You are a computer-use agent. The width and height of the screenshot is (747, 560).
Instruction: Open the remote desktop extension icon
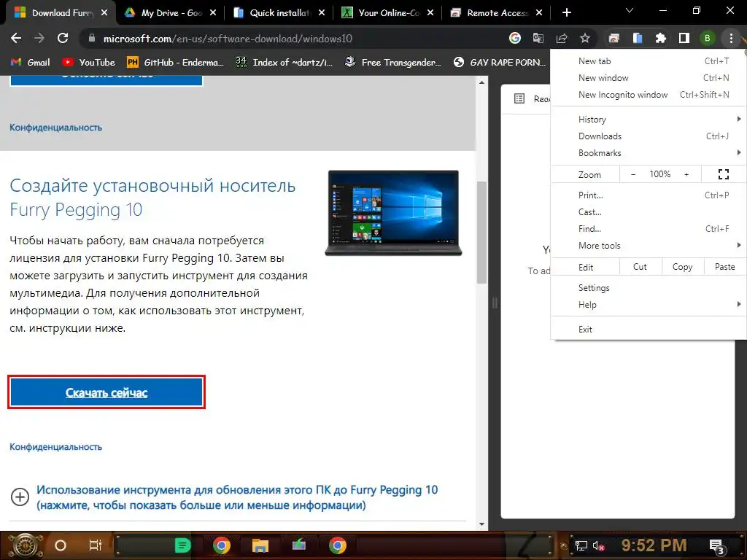(x=614, y=38)
